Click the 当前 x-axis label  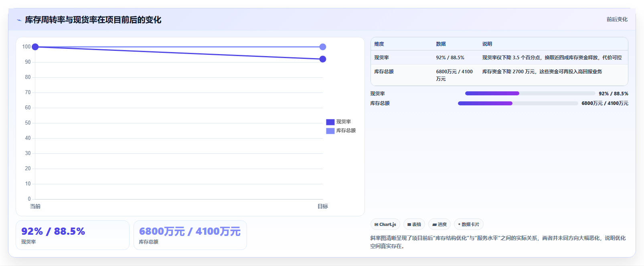35,206
